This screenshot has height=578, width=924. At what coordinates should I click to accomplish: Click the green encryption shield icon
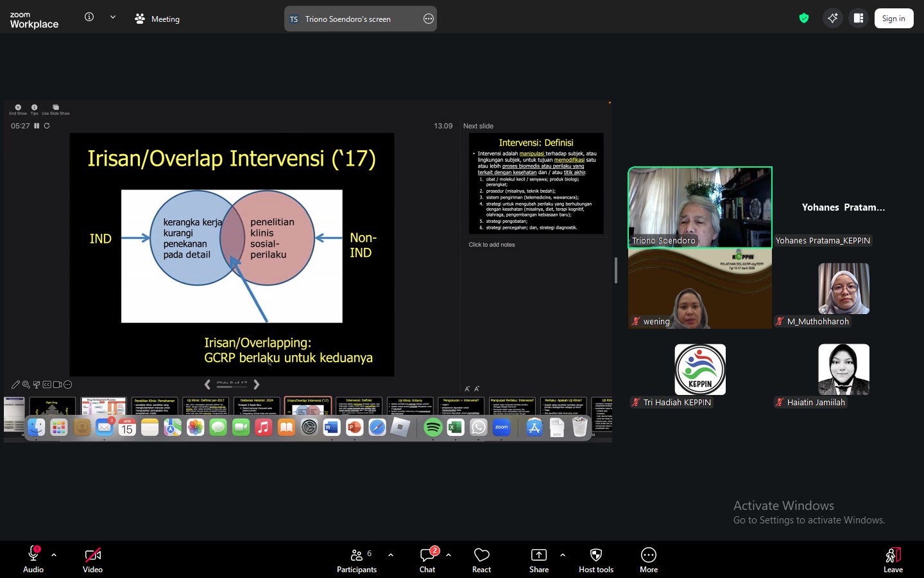[x=803, y=19]
